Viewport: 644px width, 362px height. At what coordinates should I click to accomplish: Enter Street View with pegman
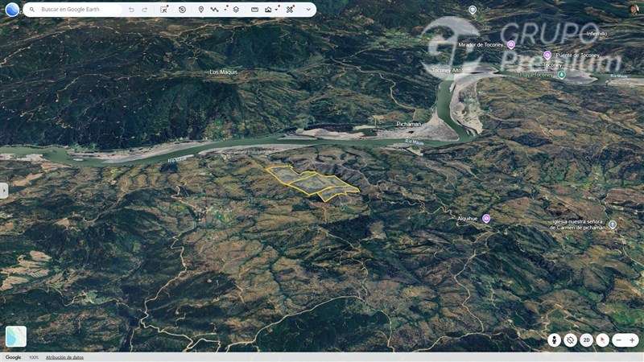point(554,340)
